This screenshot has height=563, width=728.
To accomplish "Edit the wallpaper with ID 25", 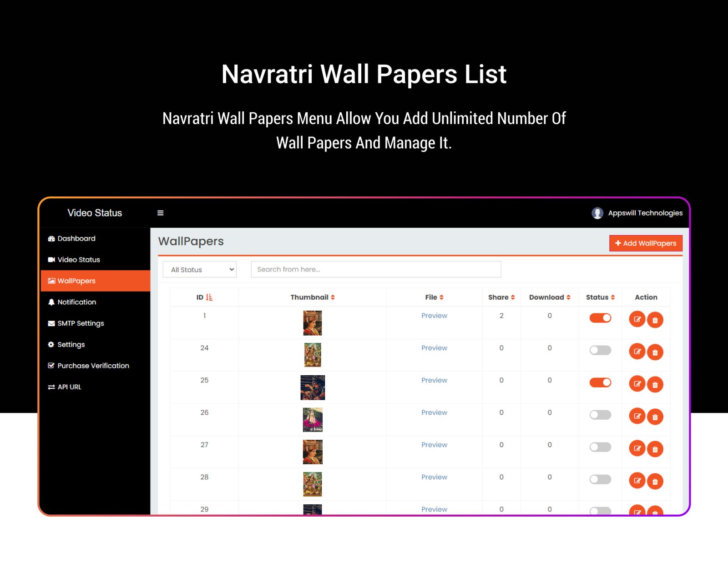I will click(x=637, y=384).
